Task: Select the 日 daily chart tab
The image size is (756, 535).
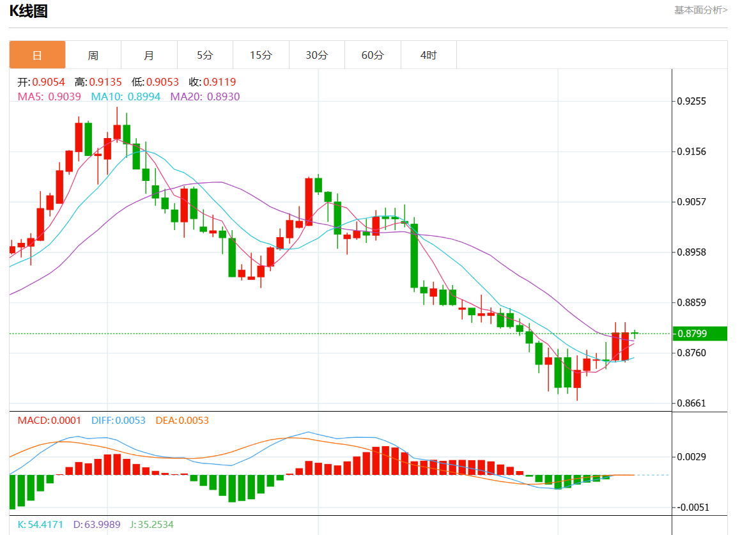Action: tap(37, 55)
